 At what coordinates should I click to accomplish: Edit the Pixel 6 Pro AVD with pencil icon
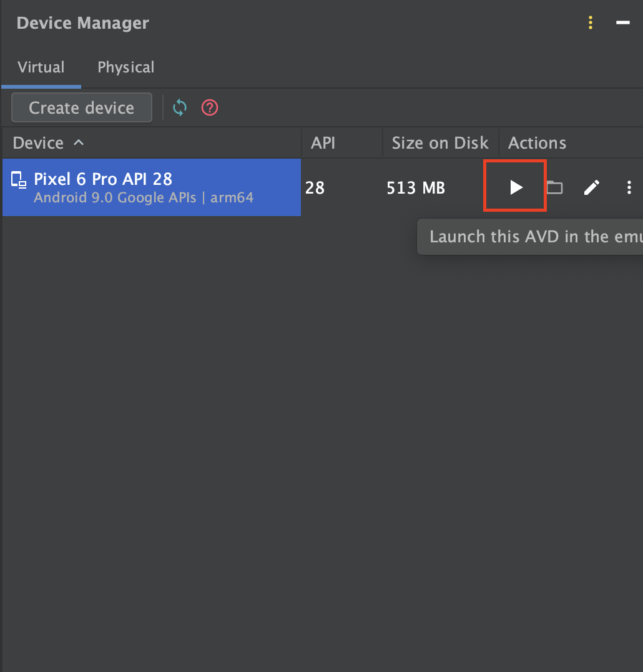[592, 187]
